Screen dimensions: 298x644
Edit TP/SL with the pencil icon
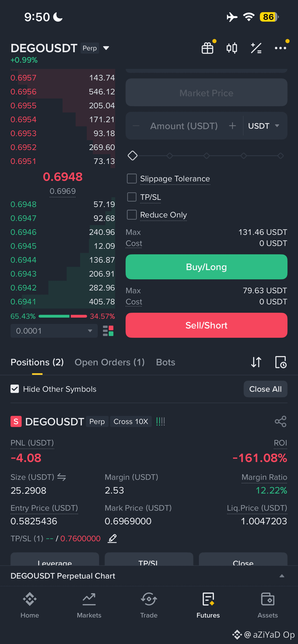(112, 538)
